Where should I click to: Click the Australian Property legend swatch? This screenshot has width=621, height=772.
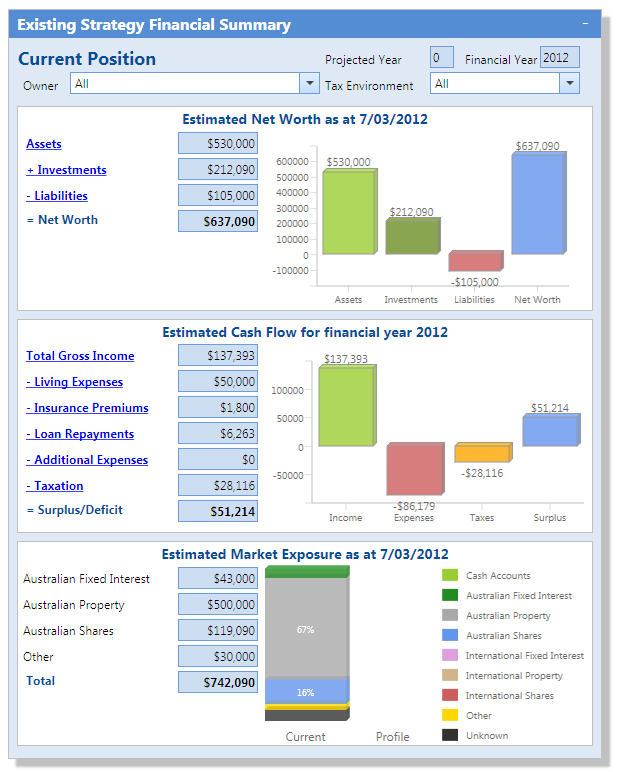(450, 615)
